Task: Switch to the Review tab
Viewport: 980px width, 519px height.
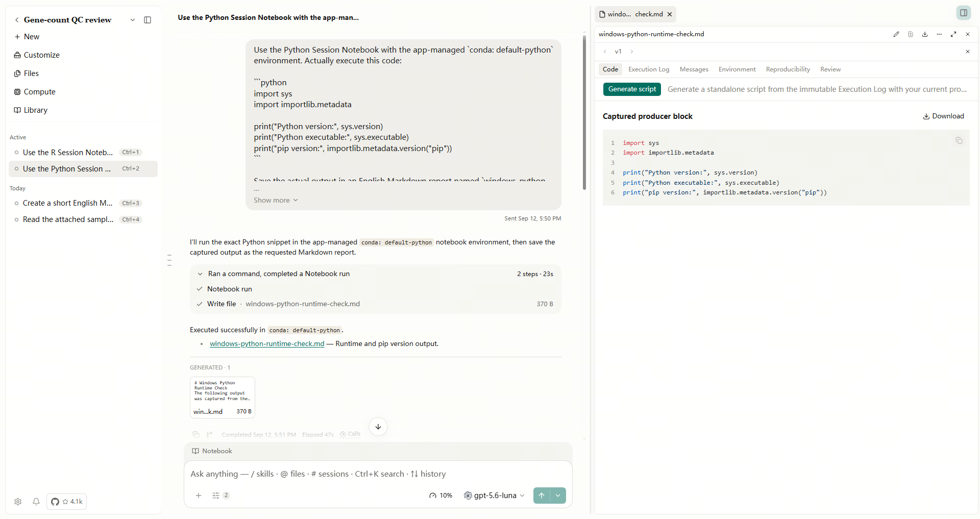Action: click(830, 69)
